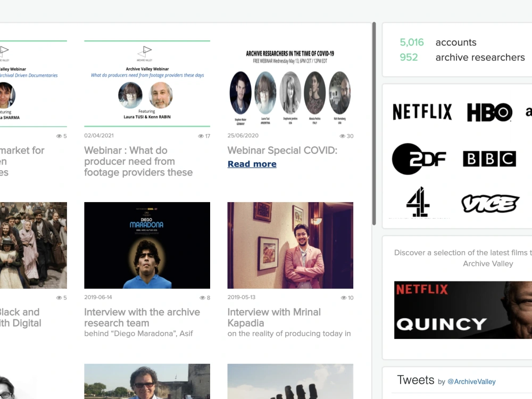Click the ZDF logo
Image resolution: width=532 pixels, height=399 pixels.
click(419, 159)
